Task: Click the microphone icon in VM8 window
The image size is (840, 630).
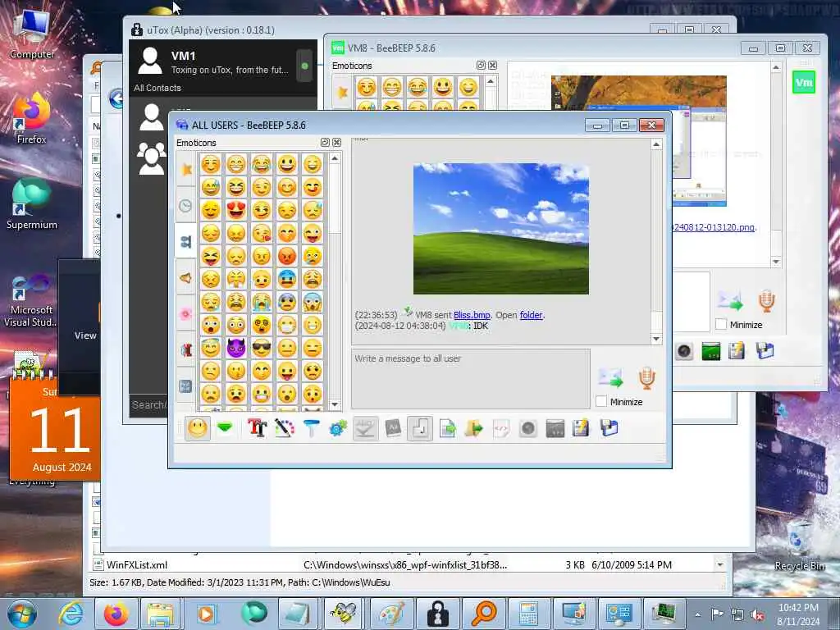Action: pyautogui.click(x=767, y=300)
